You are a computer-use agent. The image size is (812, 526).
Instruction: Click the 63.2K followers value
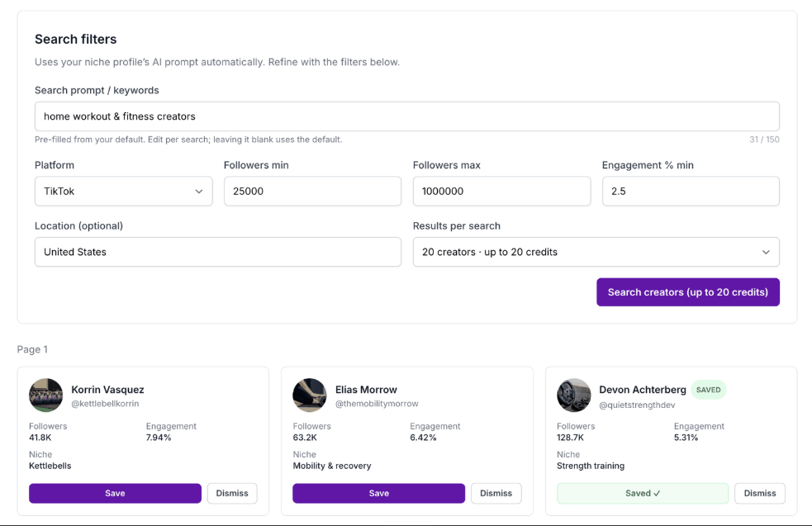click(305, 438)
